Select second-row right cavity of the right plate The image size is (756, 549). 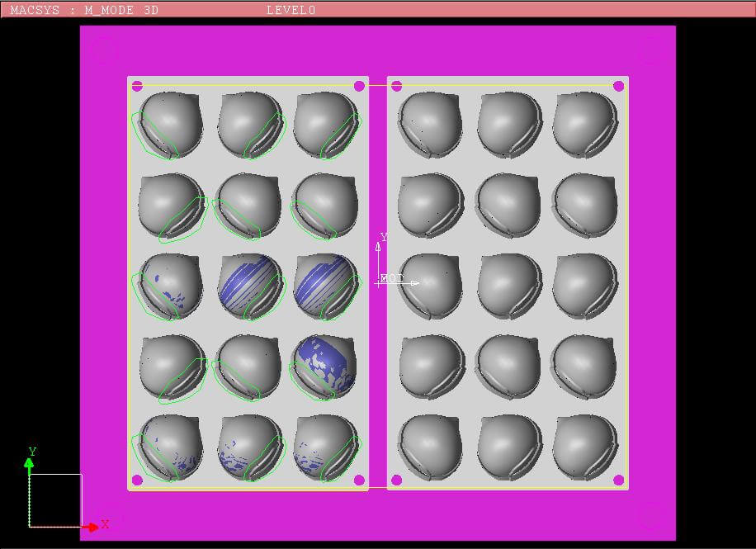(584, 206)
